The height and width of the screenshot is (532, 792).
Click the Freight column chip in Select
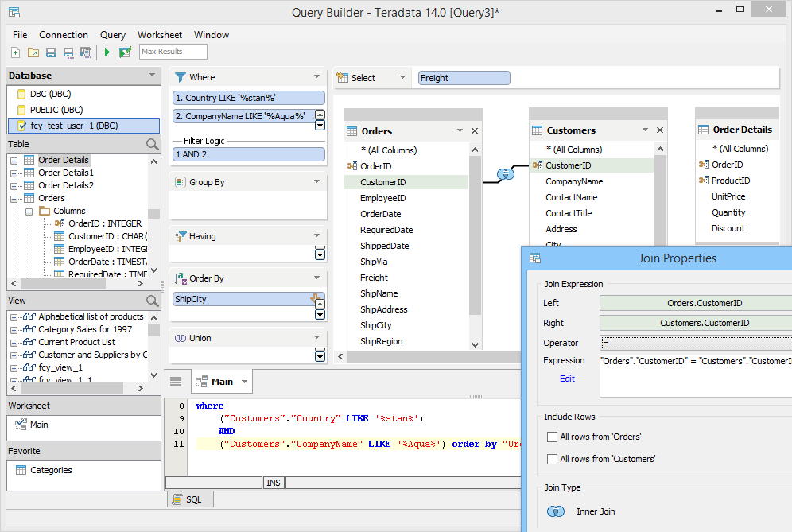464,78
